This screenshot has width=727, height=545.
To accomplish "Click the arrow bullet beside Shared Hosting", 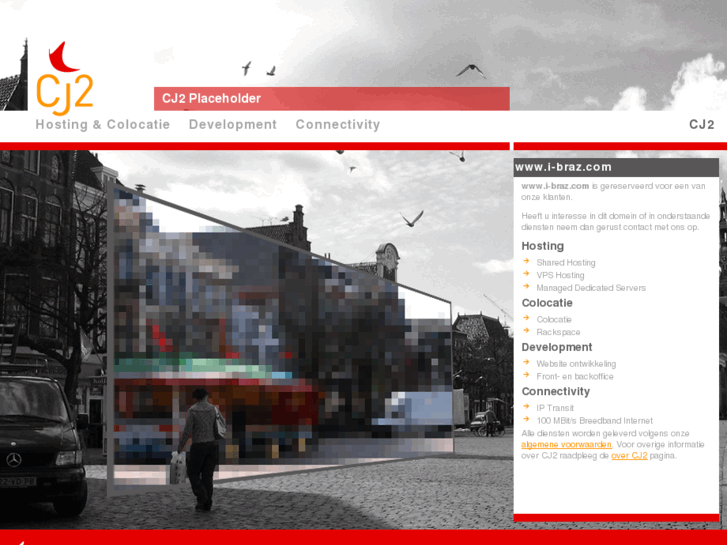I will point(526,261).
